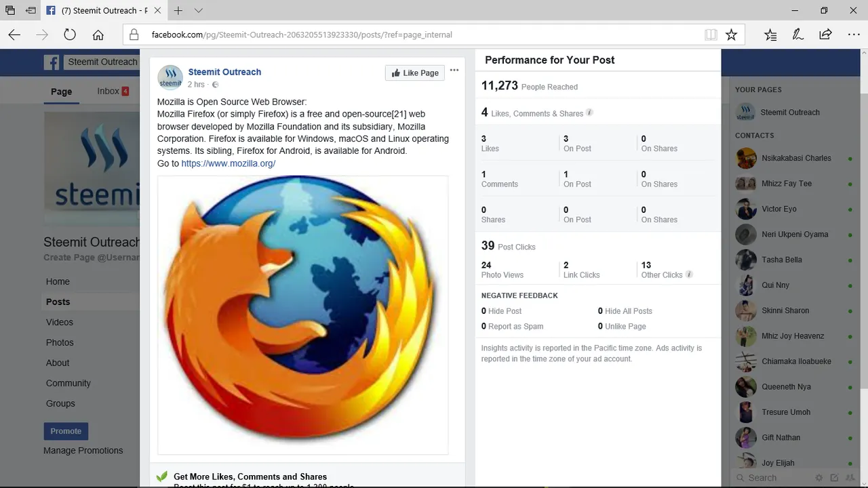Viewport: 868px width, 488px height.
Task: Click the Facebook logo icon
Action: (52, 62)
